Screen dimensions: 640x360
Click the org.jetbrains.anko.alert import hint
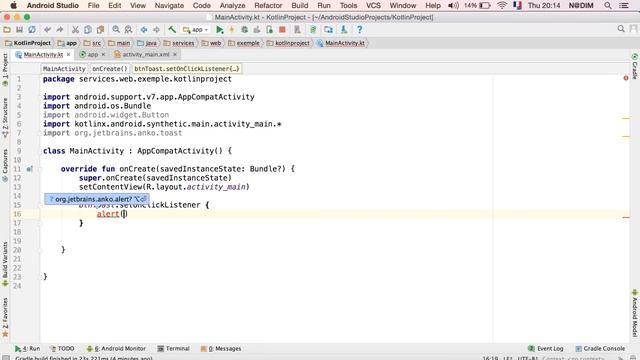[x=97, y=199]
